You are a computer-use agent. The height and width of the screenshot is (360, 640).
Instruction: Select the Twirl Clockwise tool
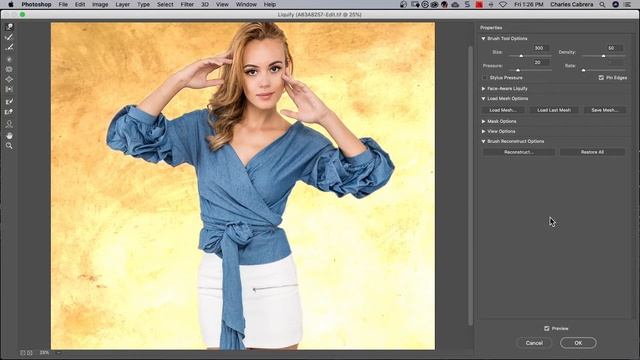(9, 60)
